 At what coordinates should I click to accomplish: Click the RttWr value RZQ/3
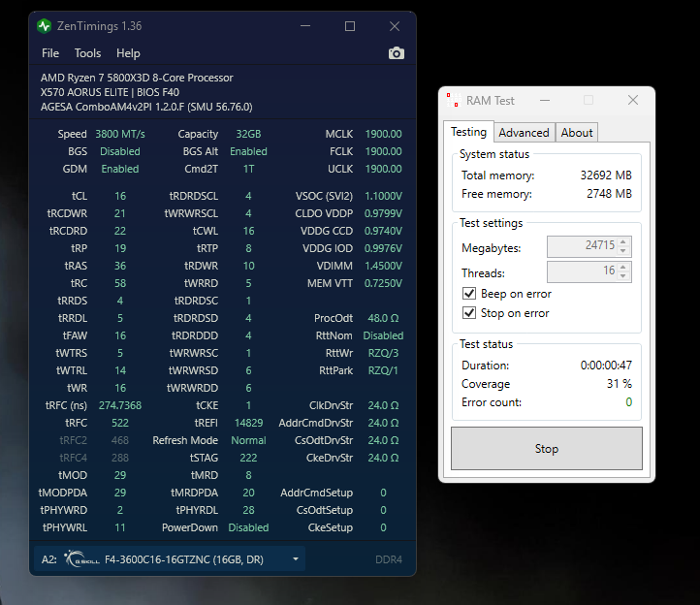pyautogui.click(x=383, y=353)
